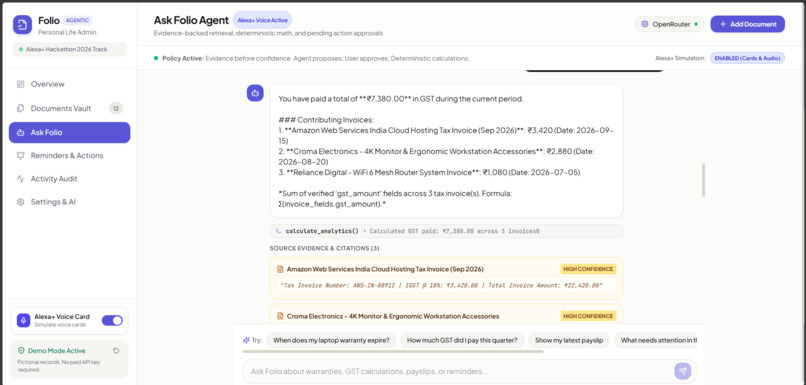Open Settings & AI
806x385 pixels.
(69, 201)
